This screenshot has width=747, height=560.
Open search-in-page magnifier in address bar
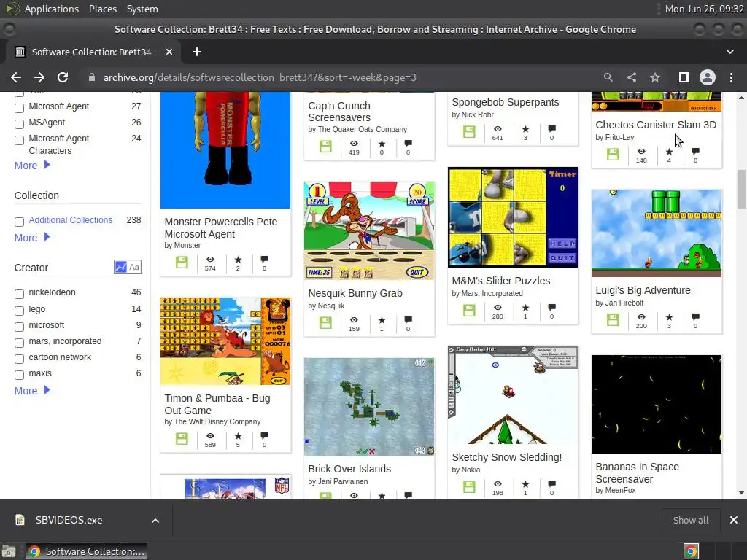tap(608, 77)
